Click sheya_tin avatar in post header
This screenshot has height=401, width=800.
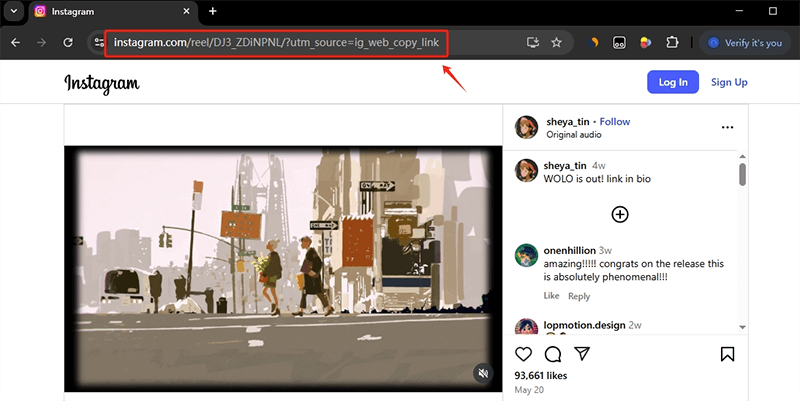(x=526, y=128)
